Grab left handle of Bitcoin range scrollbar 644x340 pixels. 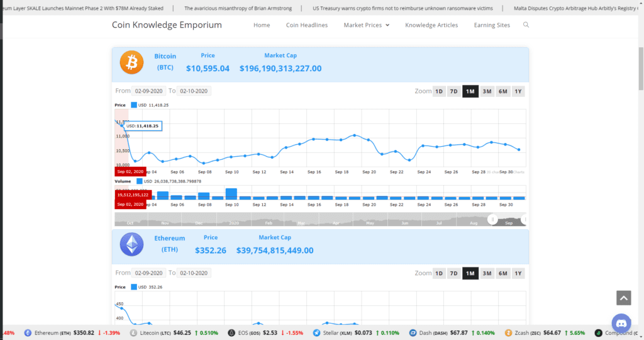[x=492, y=220]
